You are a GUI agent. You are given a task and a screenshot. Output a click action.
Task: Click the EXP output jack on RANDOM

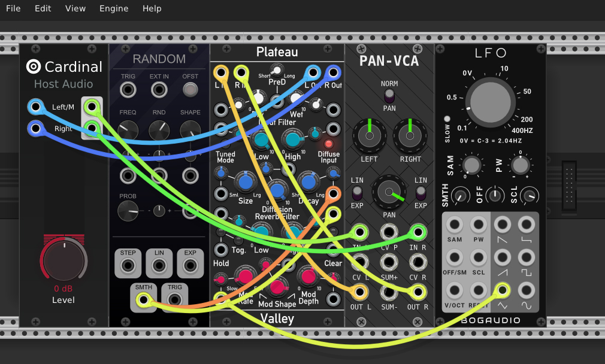[x=190, y=266]
